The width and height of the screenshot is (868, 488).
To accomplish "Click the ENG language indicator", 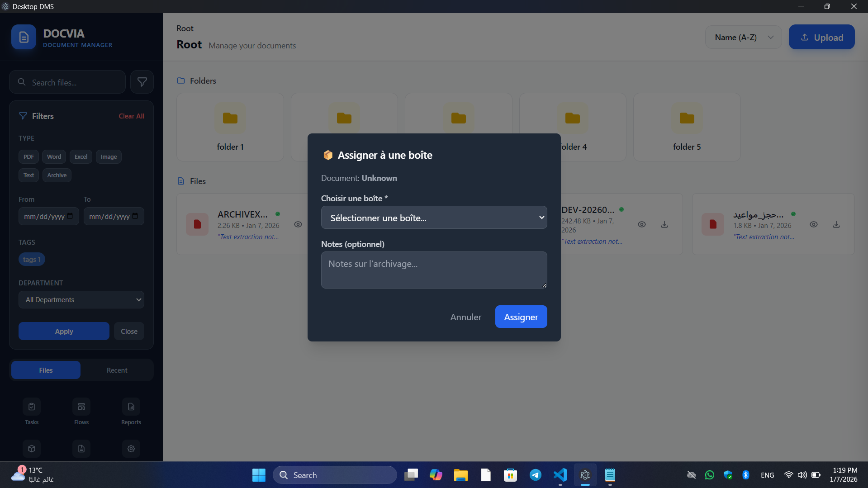I will (767, 475).
